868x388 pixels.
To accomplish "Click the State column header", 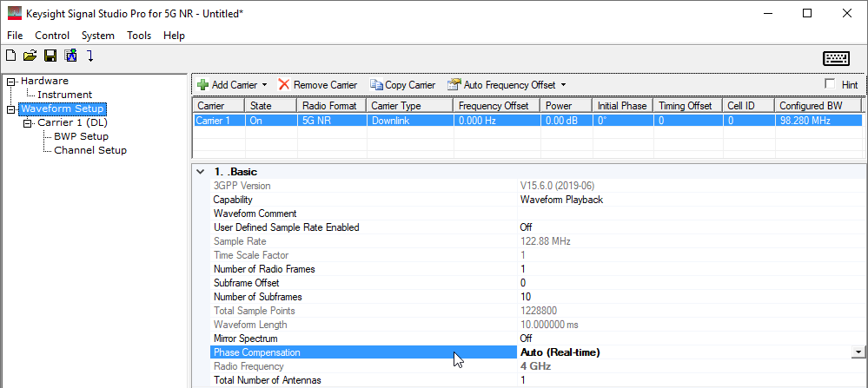I will pyautogui.click(x=271, y=106).
